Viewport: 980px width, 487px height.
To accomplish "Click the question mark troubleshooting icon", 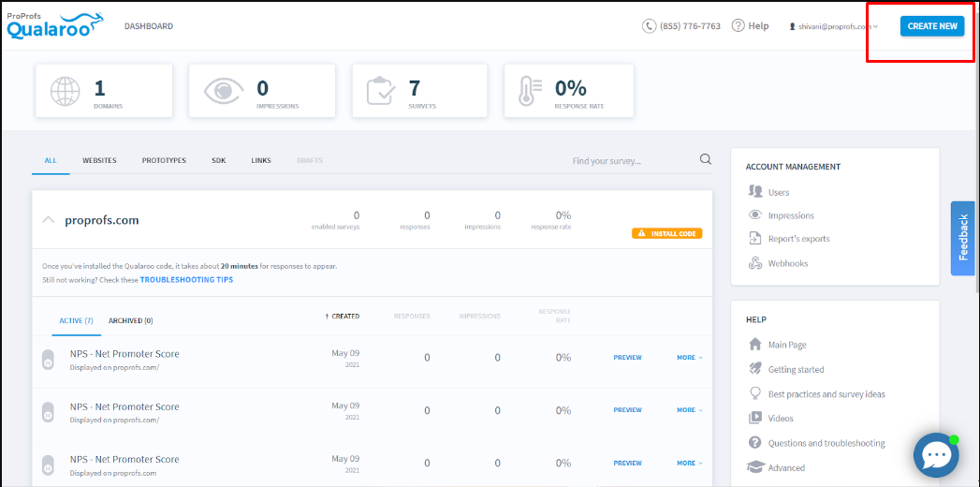I will [x=755, y=443].
